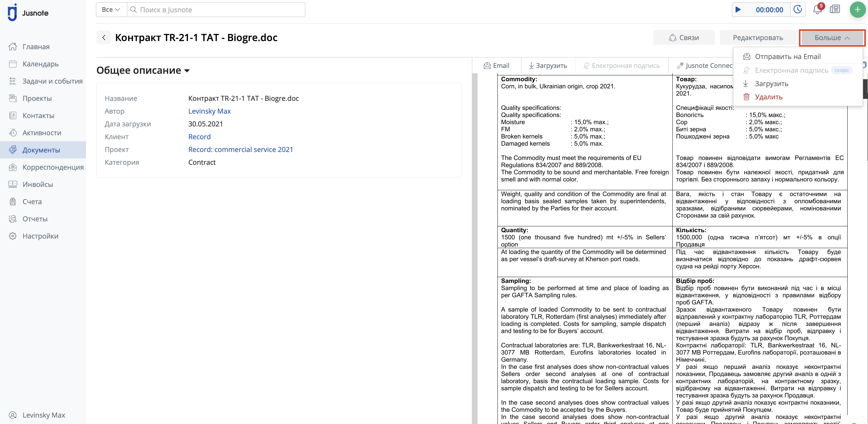The width and height of the screenshot is (868, 424).
Task: Start the timer play button
Action: (738, 9)
